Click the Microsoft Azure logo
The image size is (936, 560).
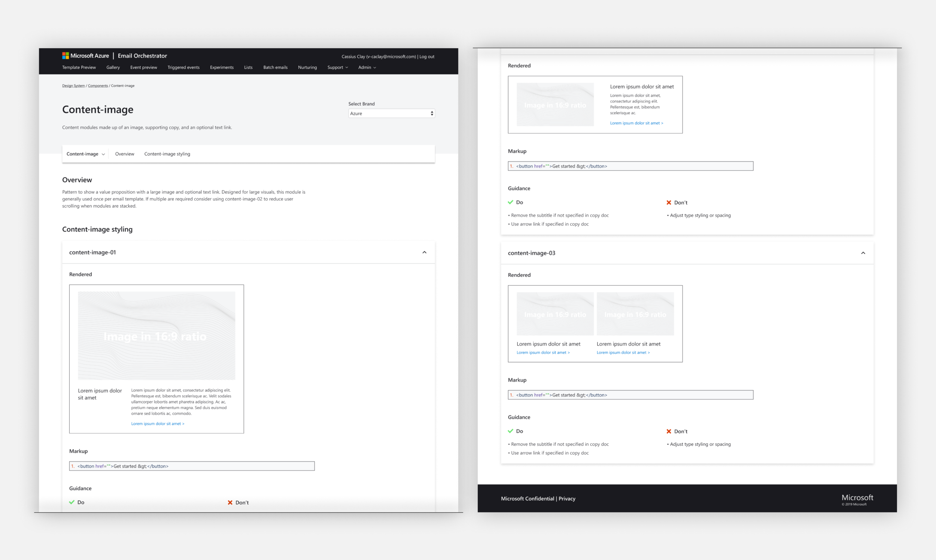coord(85,55)
